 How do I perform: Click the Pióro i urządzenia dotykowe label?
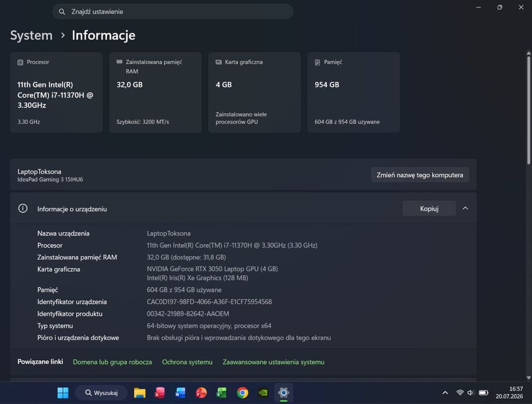(x=78, y=338)
